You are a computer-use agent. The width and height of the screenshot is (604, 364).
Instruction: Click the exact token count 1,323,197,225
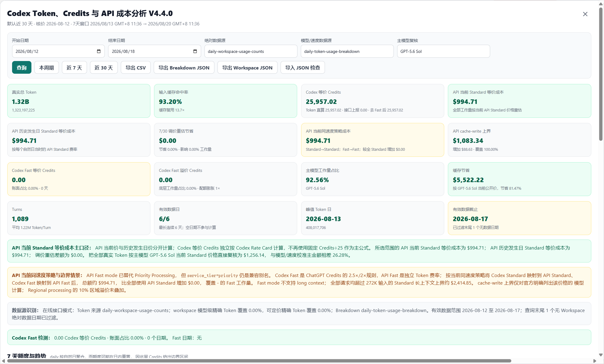24,110
